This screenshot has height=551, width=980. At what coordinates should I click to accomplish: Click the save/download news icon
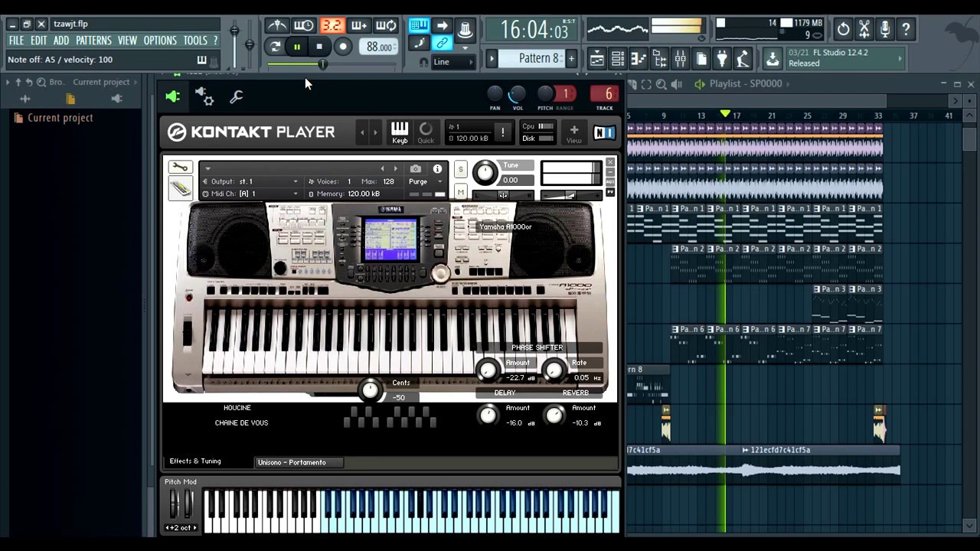(x=773, y=58)
